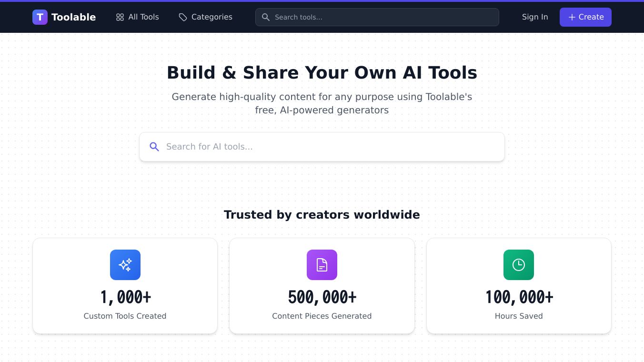
Task: Click the purple hero search magnifier icon
Action: pos(154,147)
